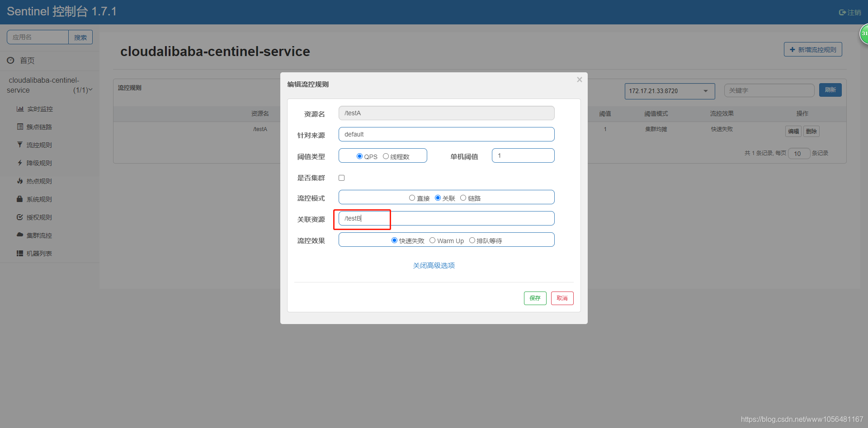Viewport: 868px width, 428px height.
Task: Select the QPS threshold type radio
Action: click(x=359, y=156)
